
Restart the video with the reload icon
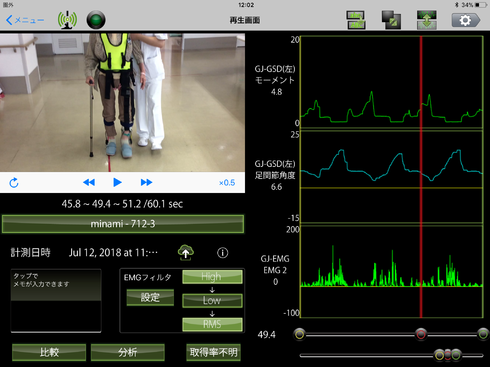pos(14,183)
